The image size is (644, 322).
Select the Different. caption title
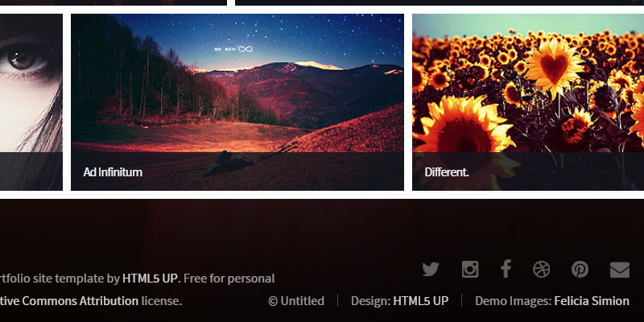click(447, 172)
